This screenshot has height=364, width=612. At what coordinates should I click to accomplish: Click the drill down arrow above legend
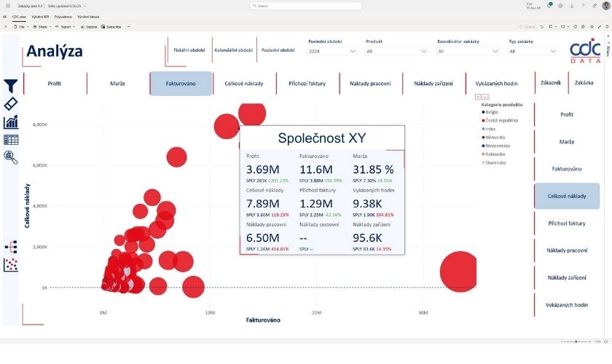pos(485,97)
